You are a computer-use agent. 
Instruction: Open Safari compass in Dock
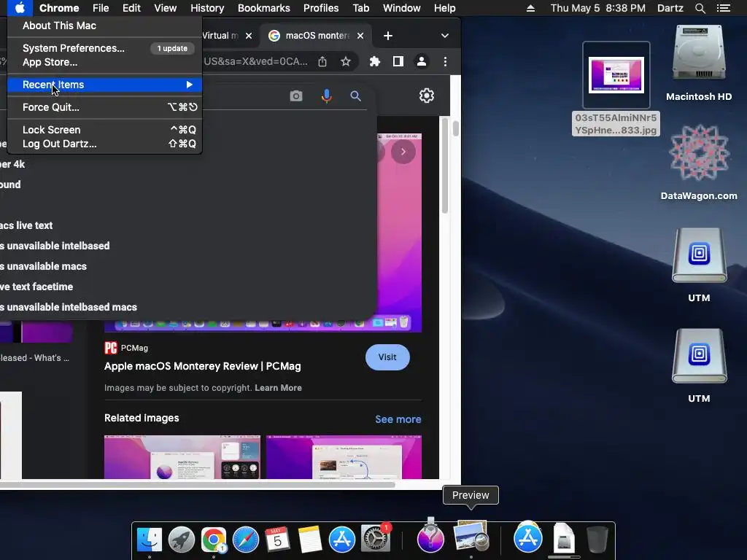click(x=245, y=540)
